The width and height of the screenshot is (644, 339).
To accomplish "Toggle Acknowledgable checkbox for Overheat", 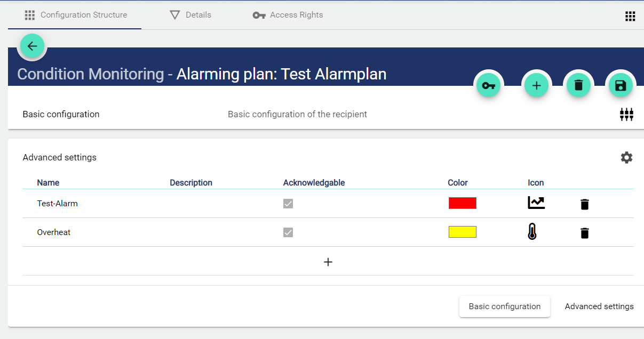I will click(288, 232).
